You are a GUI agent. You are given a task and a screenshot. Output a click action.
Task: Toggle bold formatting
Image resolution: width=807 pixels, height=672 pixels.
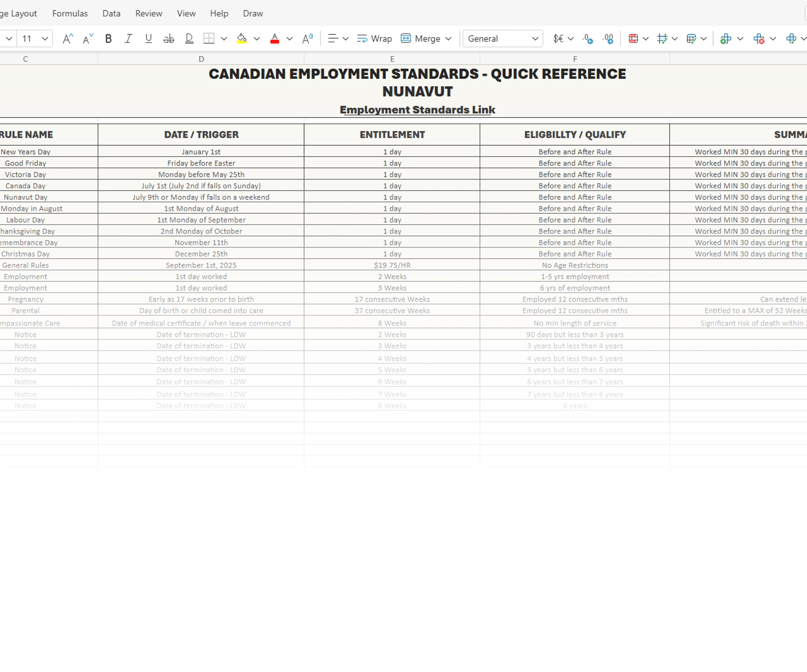point(108,39)
